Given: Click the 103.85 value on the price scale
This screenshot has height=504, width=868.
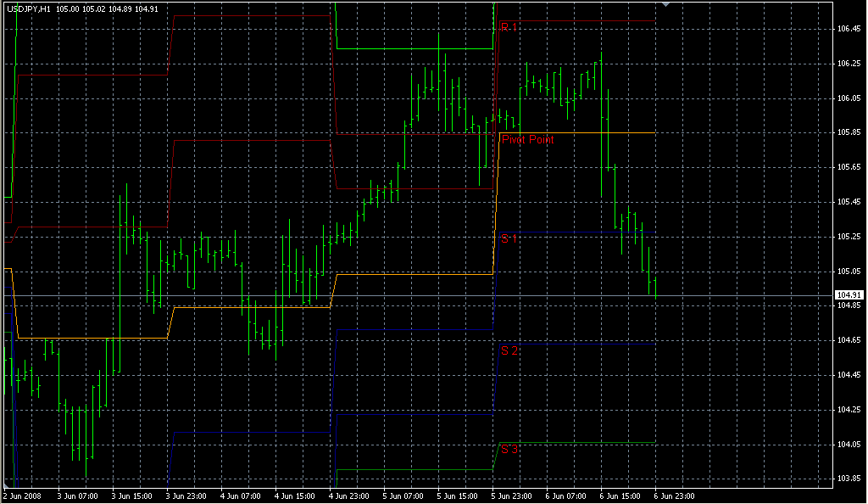Looking at the screenshot, I should pos(850,478).
